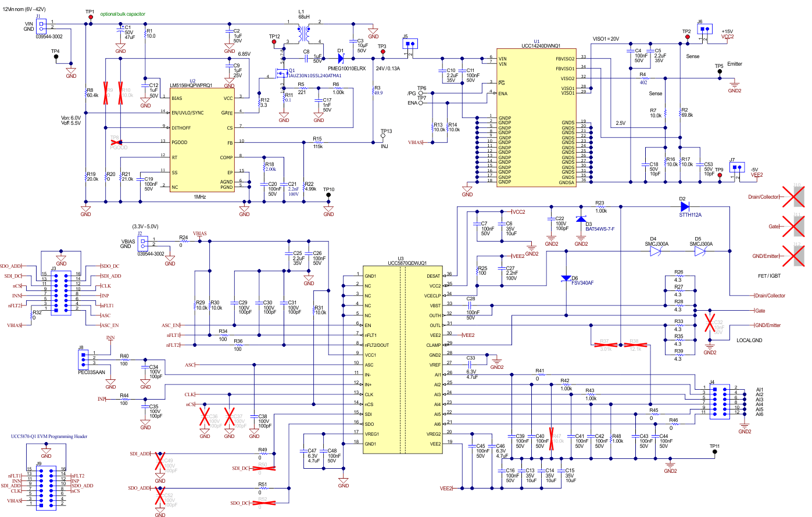812x517 pixels.
Task: Click the "Von: 6.0V" annotation
Action: (71, 118)
